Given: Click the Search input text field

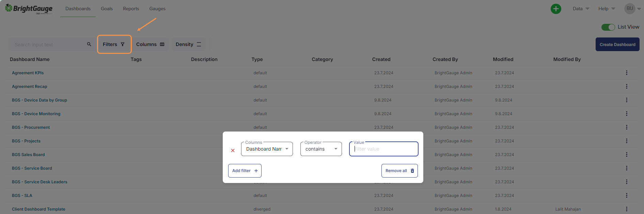Looking at the screenshot, I should coord(48,44).
